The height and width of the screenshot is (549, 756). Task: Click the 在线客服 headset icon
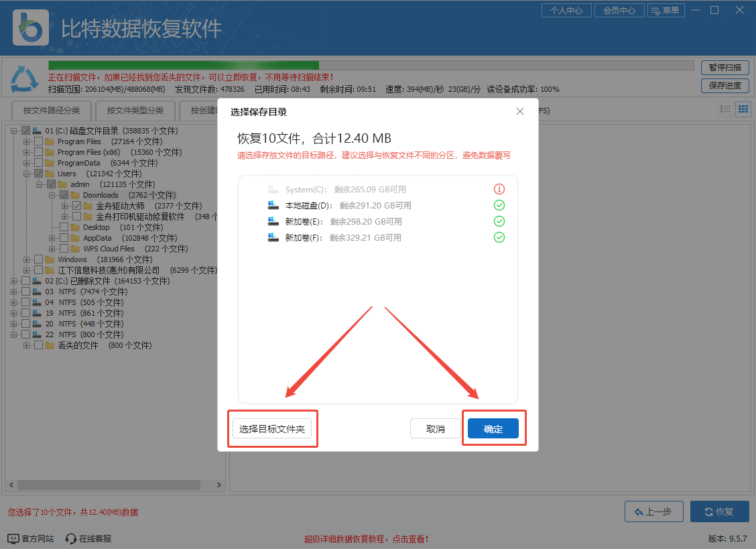tap(71, 538)
